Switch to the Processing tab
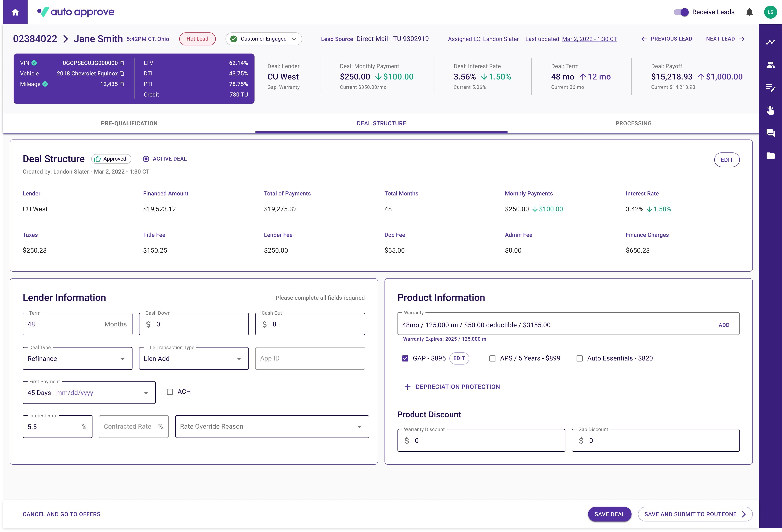 [633, 123]
